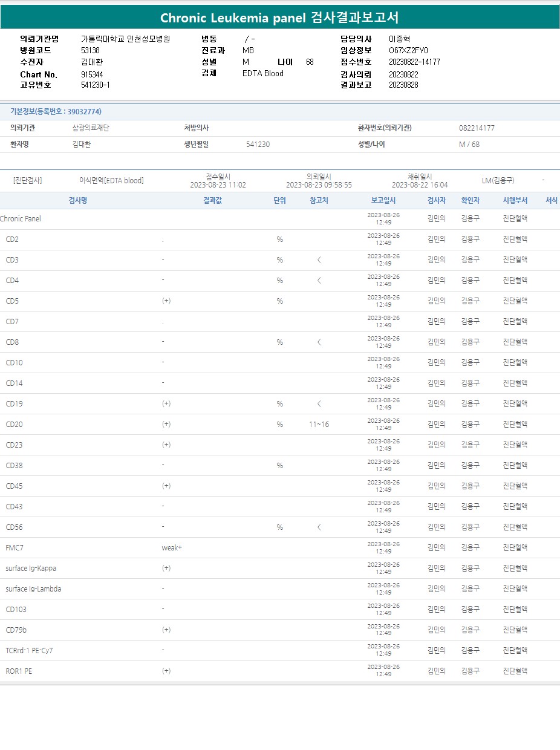560x750 pixels.
Task: Select the CD20 test name
Action: tap(15, 425)
